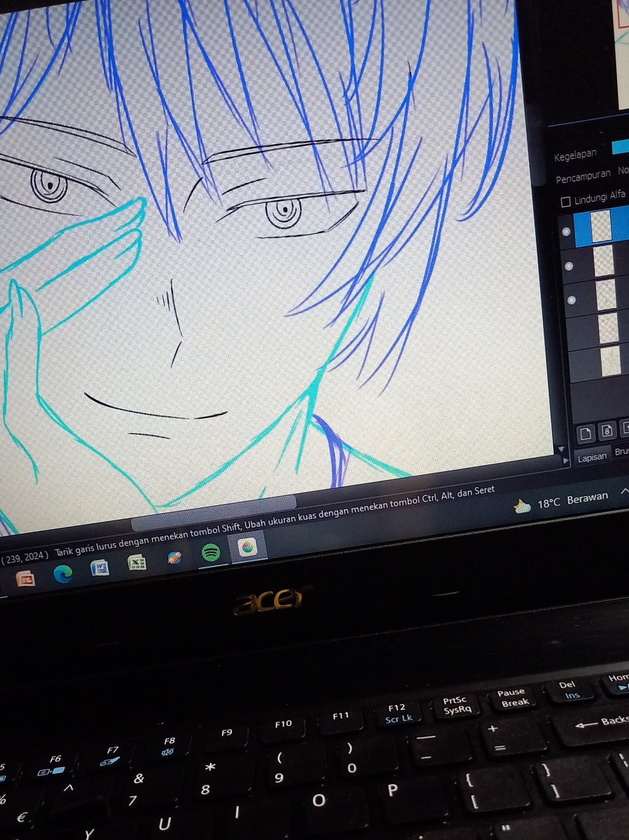Select the third layer thumbnail
This screenshot has width=629, height=840.
pos(606,294)
